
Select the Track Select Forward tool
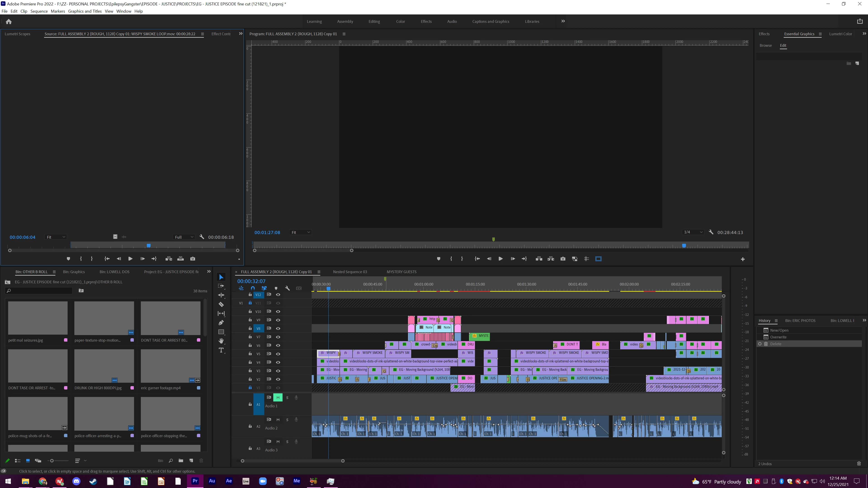[x=221, y=286]
